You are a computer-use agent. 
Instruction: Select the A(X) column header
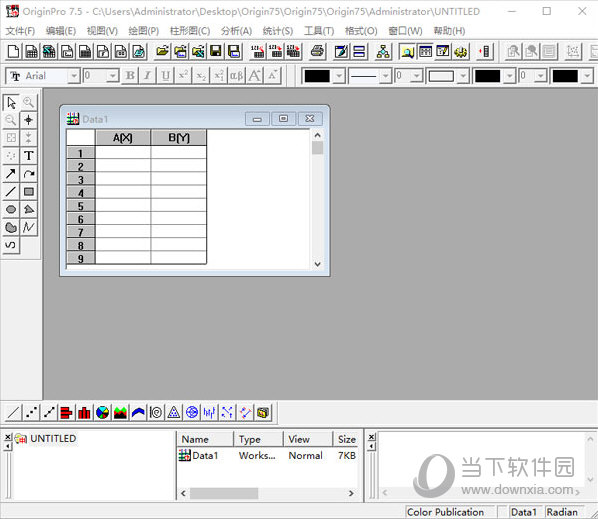tap(123, 138)
